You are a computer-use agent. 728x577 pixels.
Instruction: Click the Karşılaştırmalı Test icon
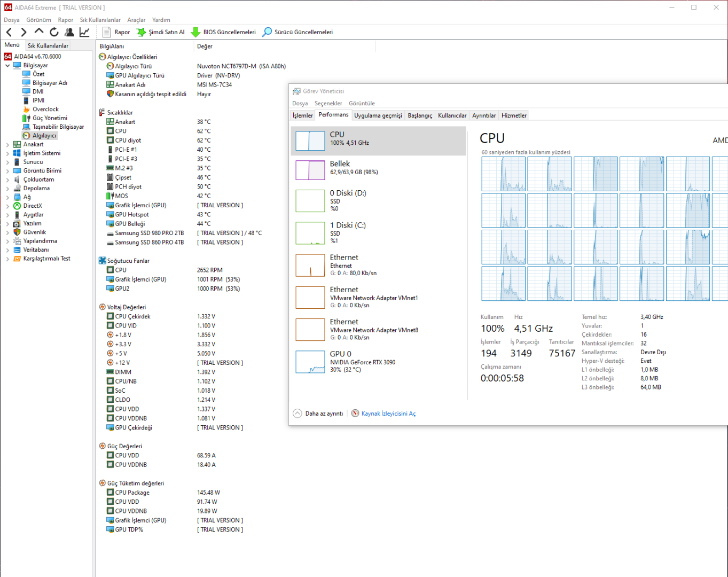point(17,259)
